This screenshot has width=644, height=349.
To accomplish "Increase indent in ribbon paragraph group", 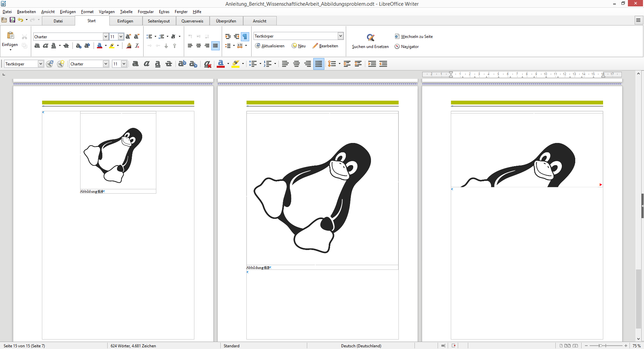I will [x=228, y=37].
